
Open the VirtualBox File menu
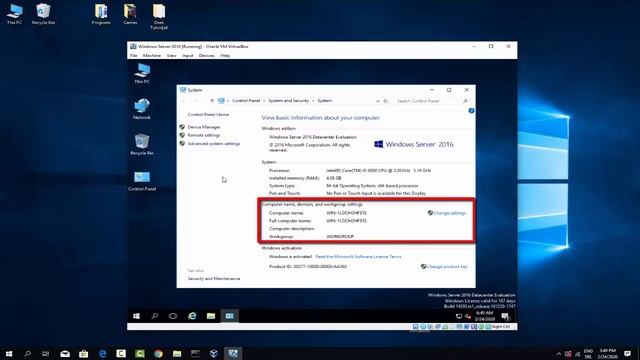pos(133,56)
